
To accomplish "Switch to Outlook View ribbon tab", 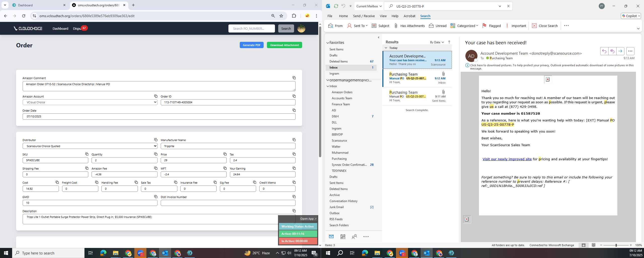I will (x=383, y=16).
